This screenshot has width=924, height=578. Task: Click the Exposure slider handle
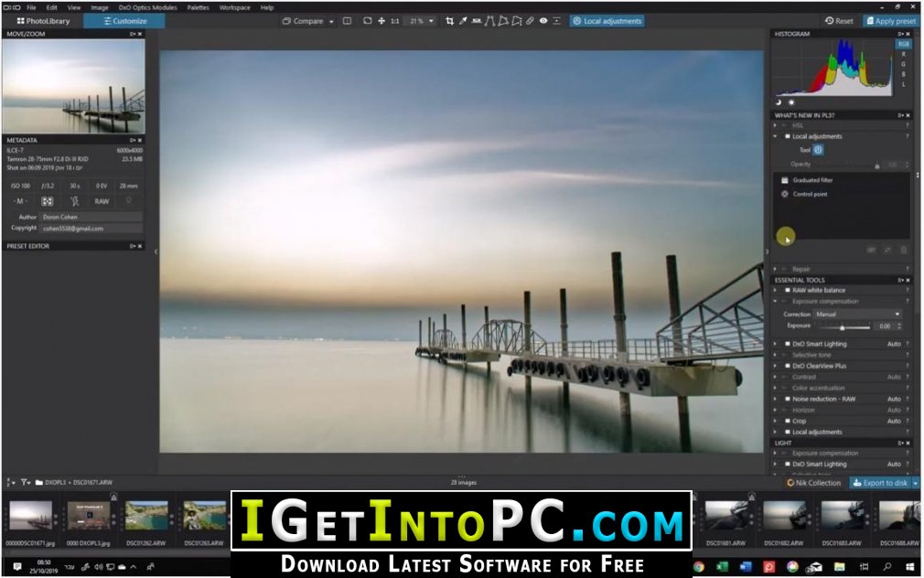[842, 326]
